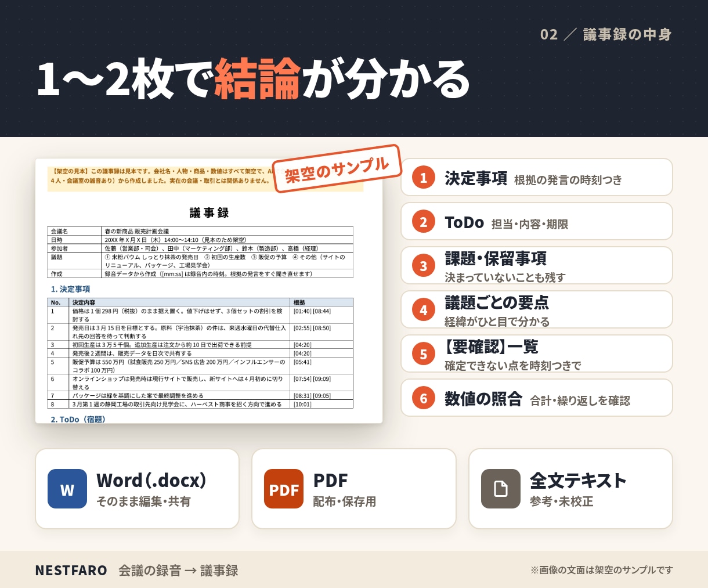Click the gray text document icon
Image resolution: width=708 pixels, height=588 pixels.
pos(501,489)
